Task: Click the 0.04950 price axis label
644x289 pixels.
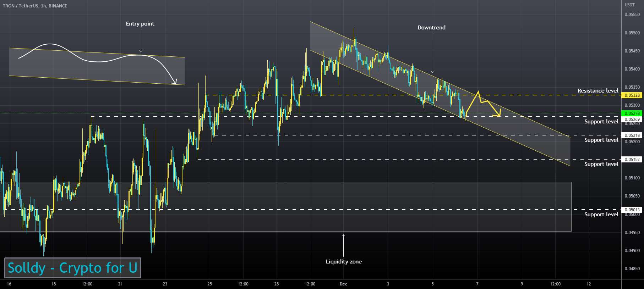Action: (x=632, y=233)
